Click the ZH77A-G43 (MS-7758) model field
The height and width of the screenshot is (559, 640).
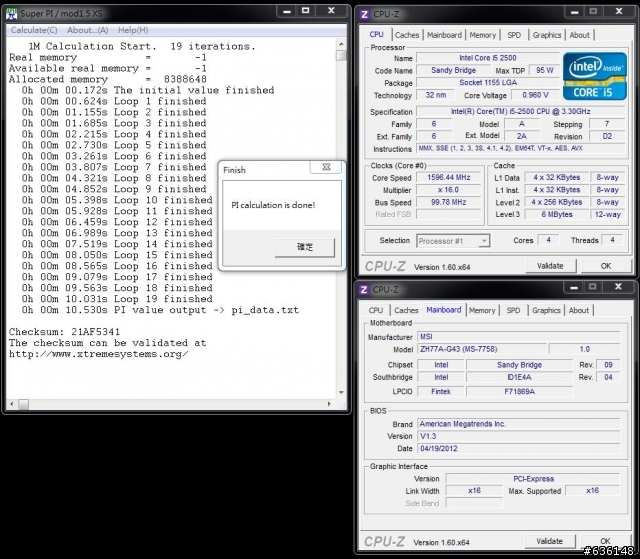tap(481, 349)
